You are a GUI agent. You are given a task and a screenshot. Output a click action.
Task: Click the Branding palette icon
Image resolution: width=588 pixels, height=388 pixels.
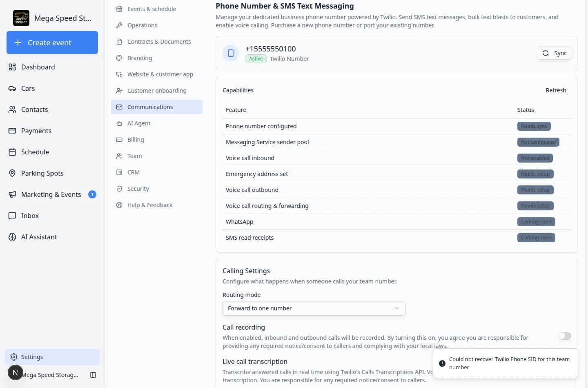119,58
